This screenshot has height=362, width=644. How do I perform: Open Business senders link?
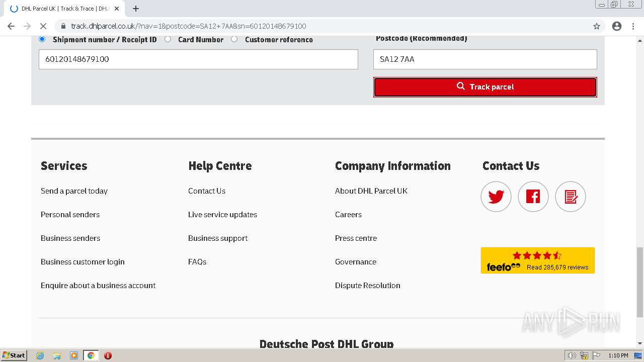[70, 238]
